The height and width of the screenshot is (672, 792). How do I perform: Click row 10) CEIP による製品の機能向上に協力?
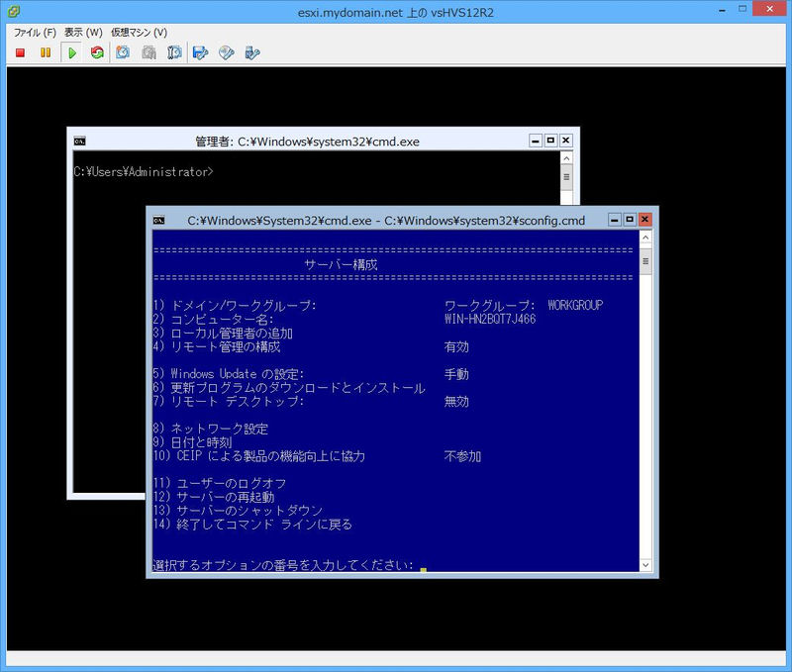click(x=258, y=456)
